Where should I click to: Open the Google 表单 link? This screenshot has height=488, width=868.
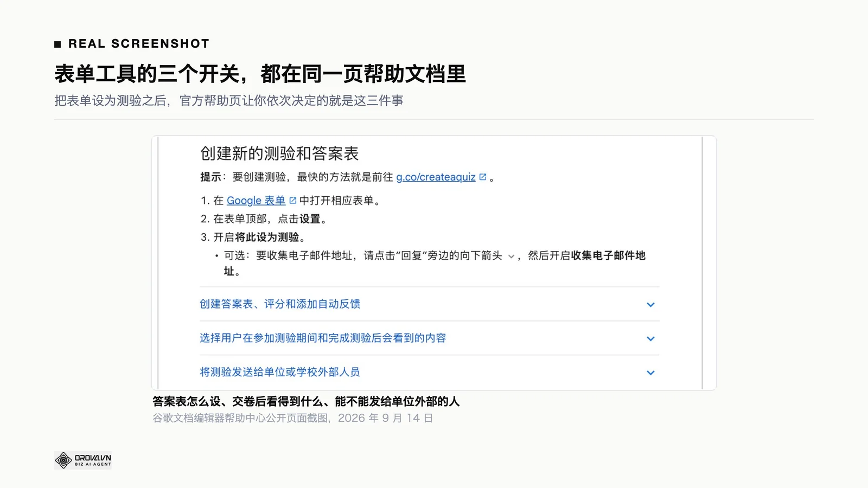256,201
